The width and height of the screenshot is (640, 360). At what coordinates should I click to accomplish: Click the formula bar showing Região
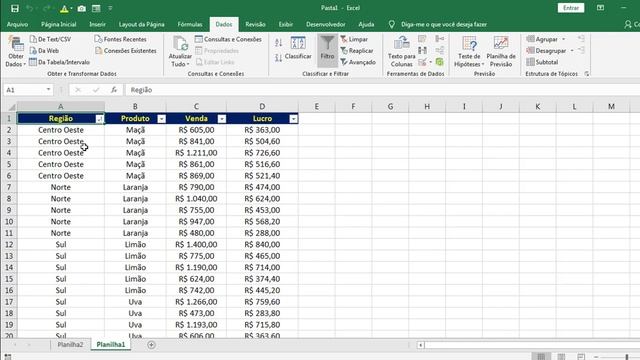point(382,90)
